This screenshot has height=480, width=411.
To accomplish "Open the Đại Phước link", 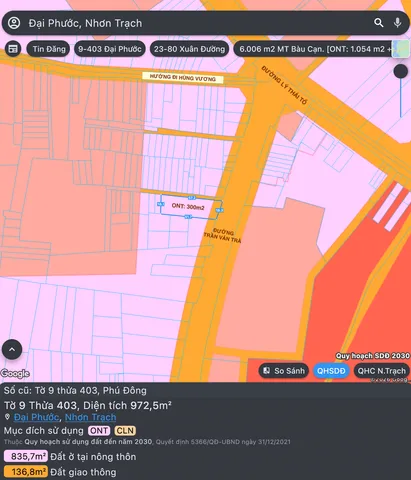I will click(x=37, y=417).
